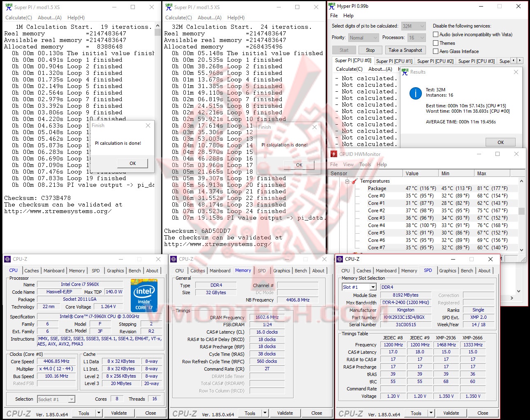Click the Intel inside Core i7 logo
Viewport: 530px width, 420px height.
pyautogui.click(x=144, y=295)
